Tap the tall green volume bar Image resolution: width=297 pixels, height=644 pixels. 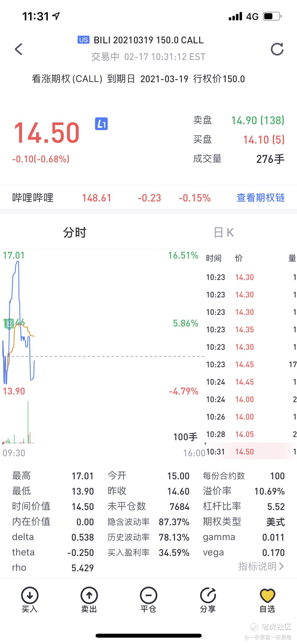[28, 422]
